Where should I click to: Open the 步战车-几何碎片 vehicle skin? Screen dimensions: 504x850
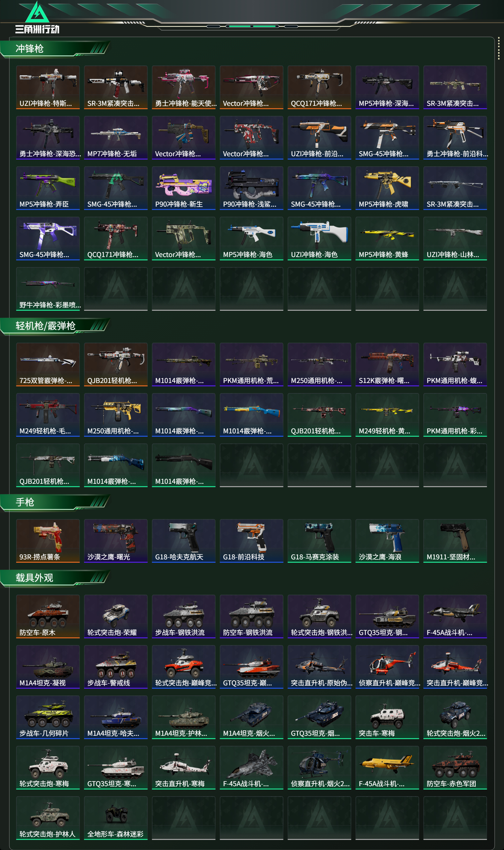[x=48, y=717]
